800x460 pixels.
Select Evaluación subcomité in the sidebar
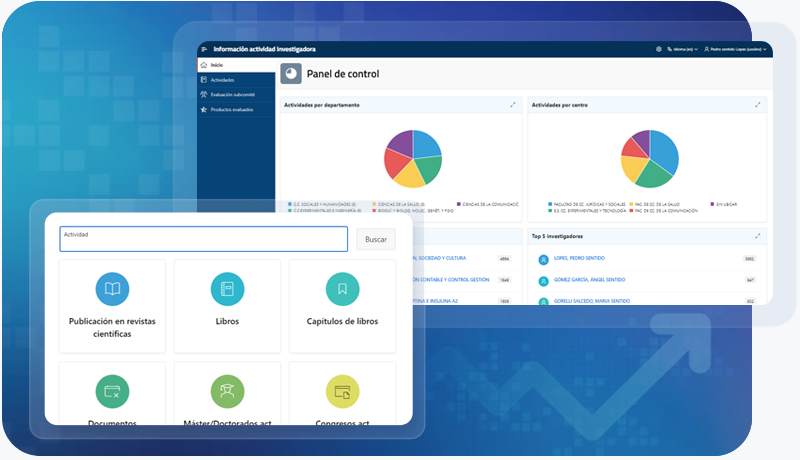pyautogui.click(x=230, y=94)
